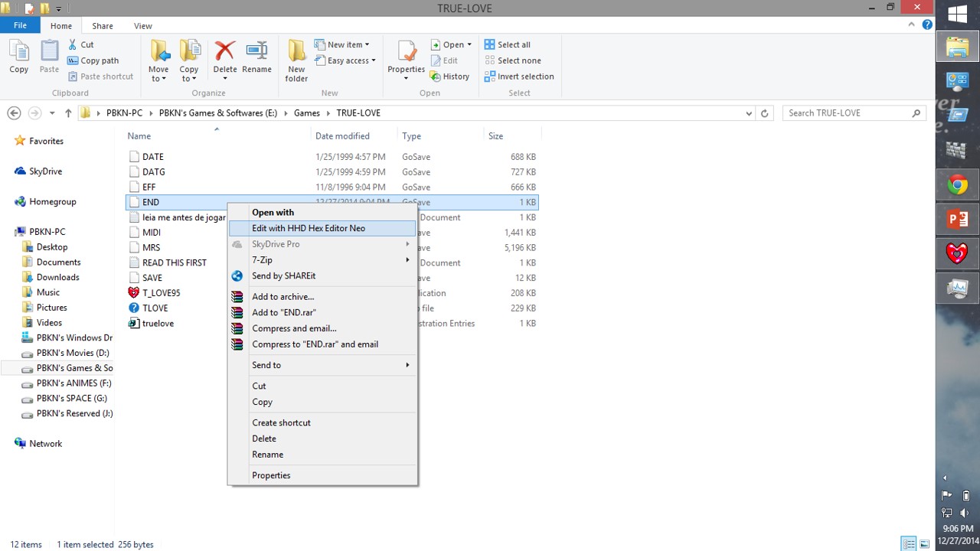Launch Chrome from the right taskbar

(957, 185)
